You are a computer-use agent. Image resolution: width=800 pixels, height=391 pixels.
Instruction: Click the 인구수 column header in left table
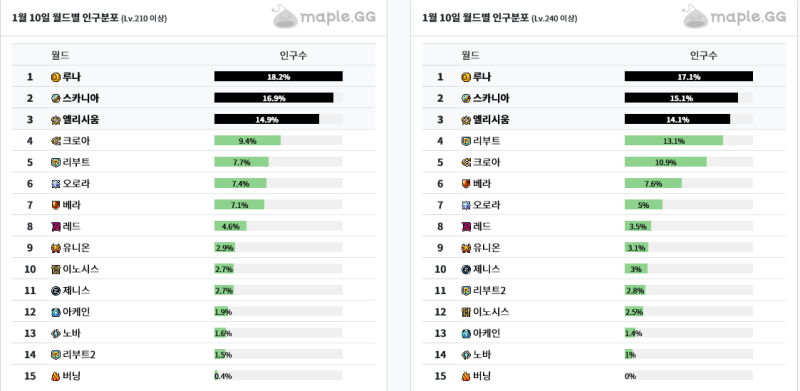coord(293,55)
